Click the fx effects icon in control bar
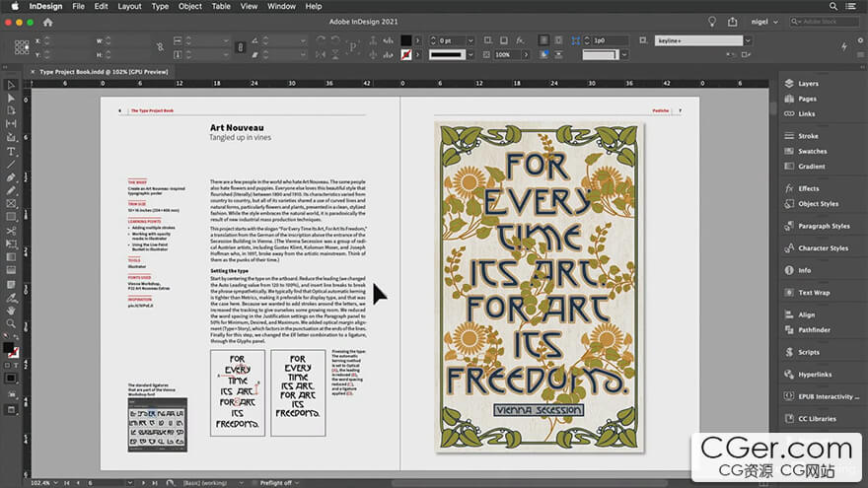 click(x=520, y=40)
